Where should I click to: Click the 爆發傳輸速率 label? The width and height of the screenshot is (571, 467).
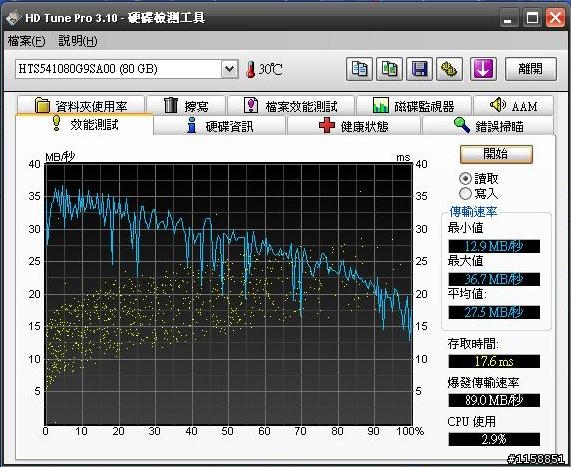483,382
